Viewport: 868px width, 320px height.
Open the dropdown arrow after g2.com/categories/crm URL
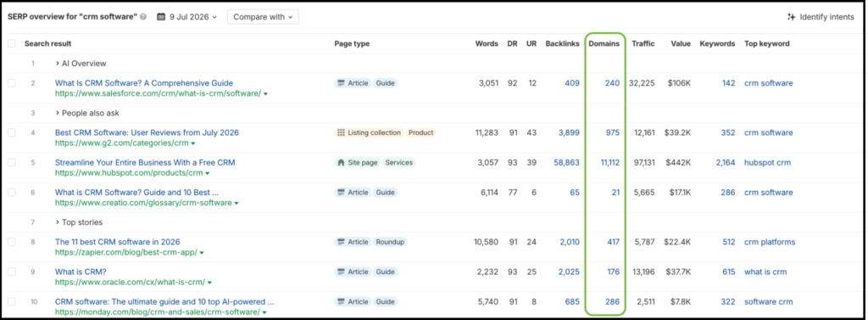point(193,143)
